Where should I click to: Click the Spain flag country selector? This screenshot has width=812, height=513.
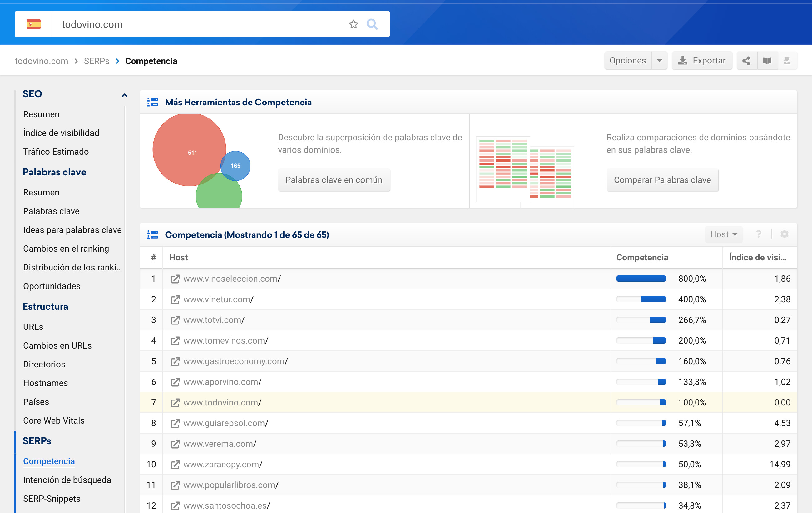[34, 24]
